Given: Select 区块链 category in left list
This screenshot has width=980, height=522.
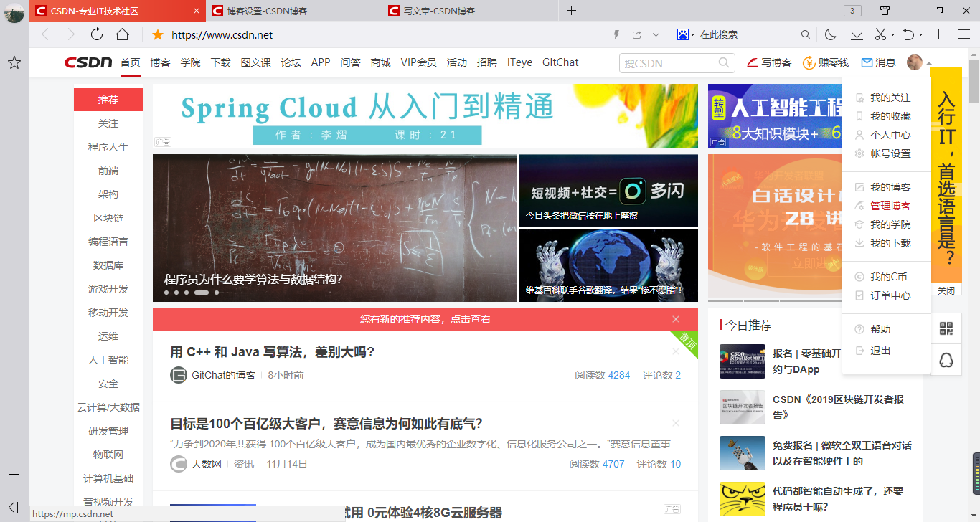Looking at the screenshot, I should (x=108, y=218).
